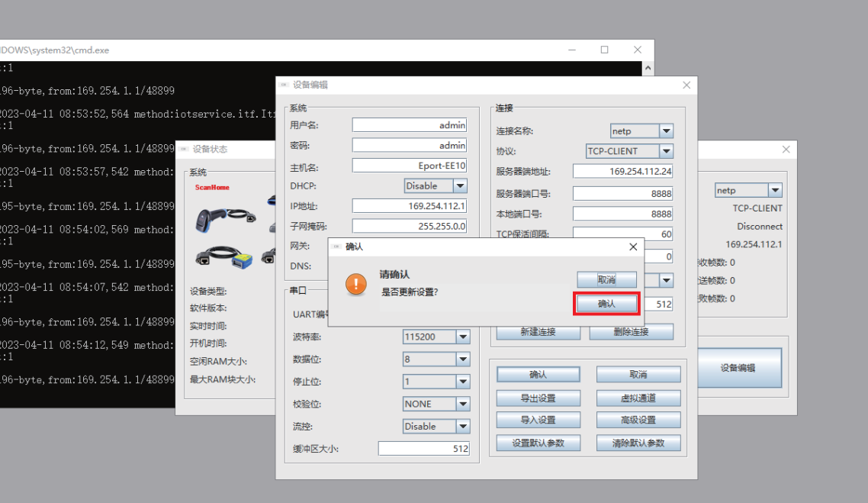Click 设备编辑 window title icon
868x503 pixels.
coord(284,85)
